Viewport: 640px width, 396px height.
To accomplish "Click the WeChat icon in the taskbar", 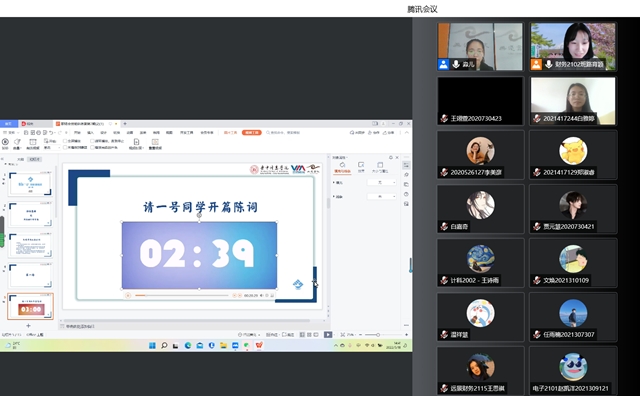I will (x=247, y=345).
